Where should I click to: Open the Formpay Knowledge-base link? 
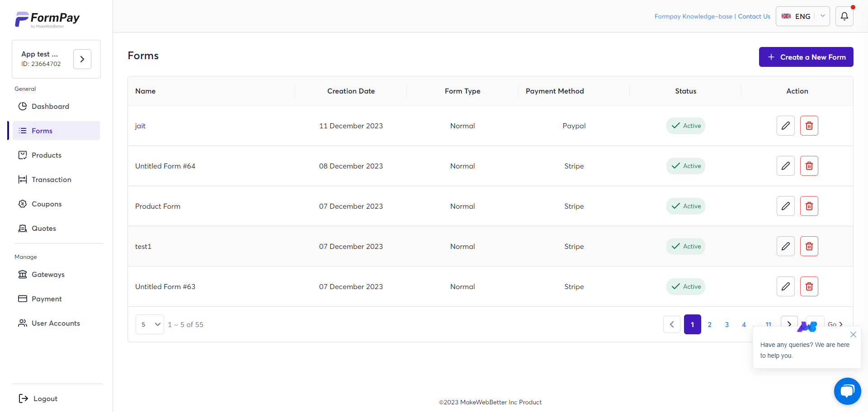click(693, 16)
